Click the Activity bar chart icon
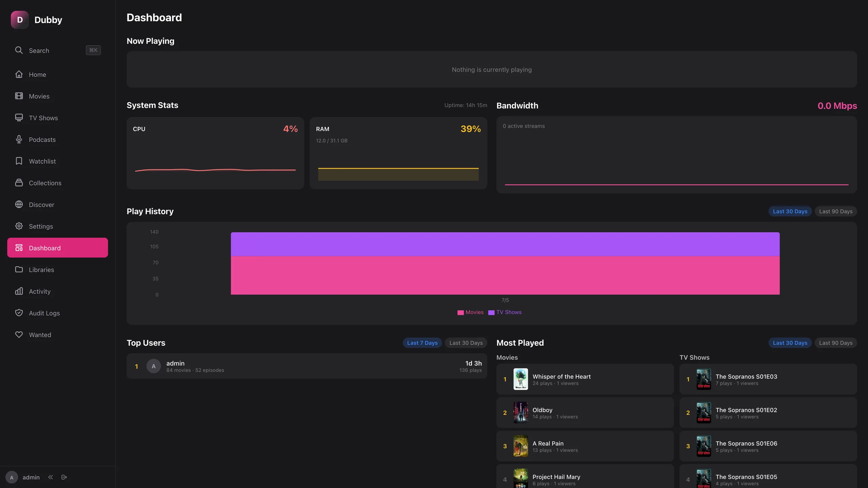The height and width of the screenshot is (488, 868). pyautogui.click(x=19, y=291)
